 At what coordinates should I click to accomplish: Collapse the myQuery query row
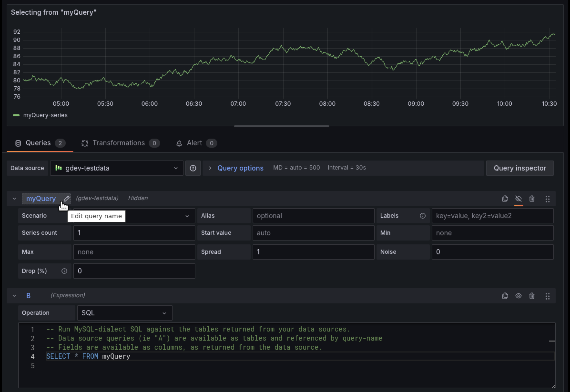(14, 198)
